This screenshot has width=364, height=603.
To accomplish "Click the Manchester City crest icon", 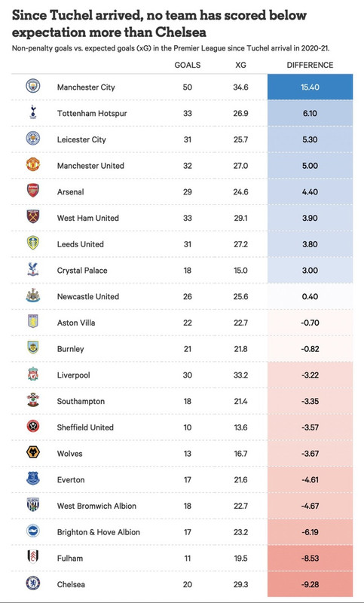I will click(33, 86).
